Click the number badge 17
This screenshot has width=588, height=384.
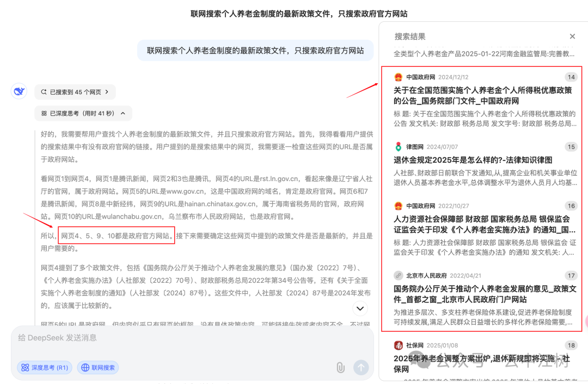(x=571, y=276)
